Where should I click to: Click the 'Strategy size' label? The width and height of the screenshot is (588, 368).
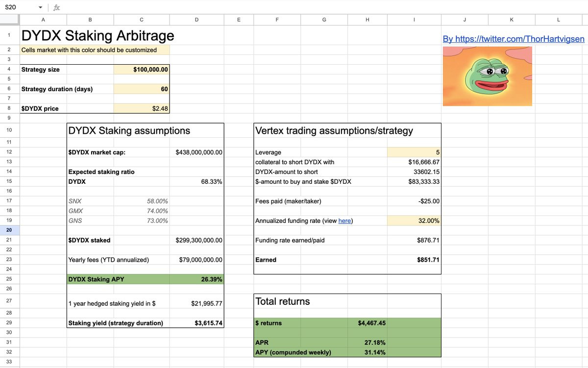pos(41,70)
